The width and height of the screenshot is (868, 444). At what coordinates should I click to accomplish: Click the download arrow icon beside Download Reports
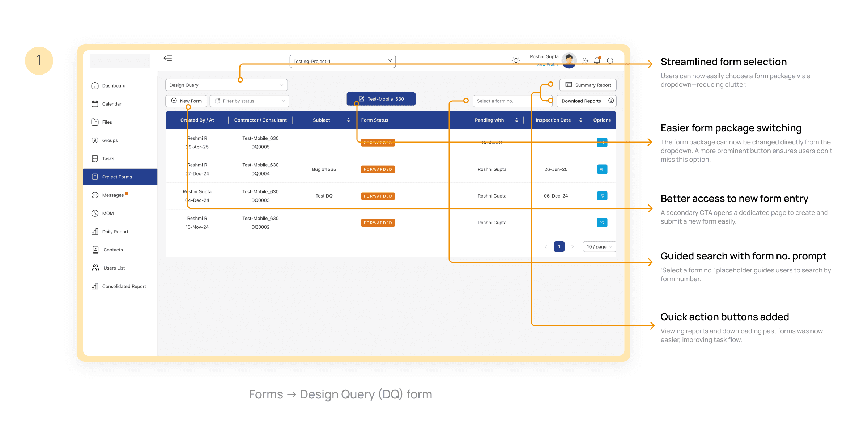[611, 101]
